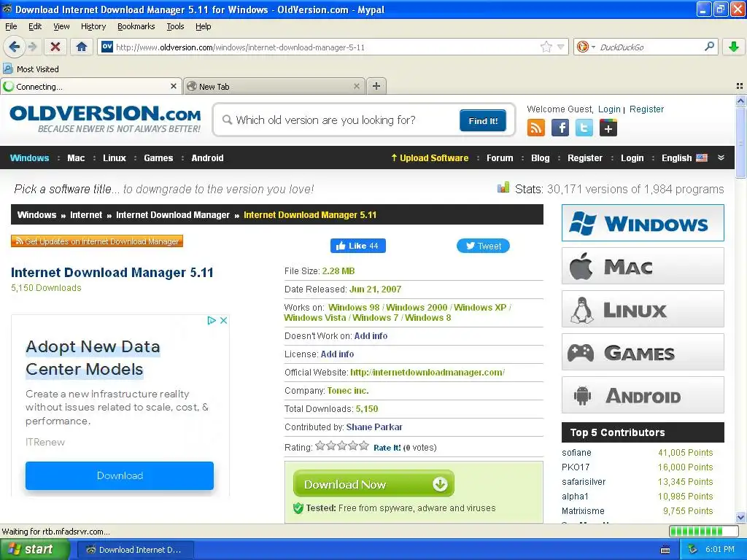The image size is (747, 560).
Task: Click Download Internet D... taskbar button
Action: 135,550
